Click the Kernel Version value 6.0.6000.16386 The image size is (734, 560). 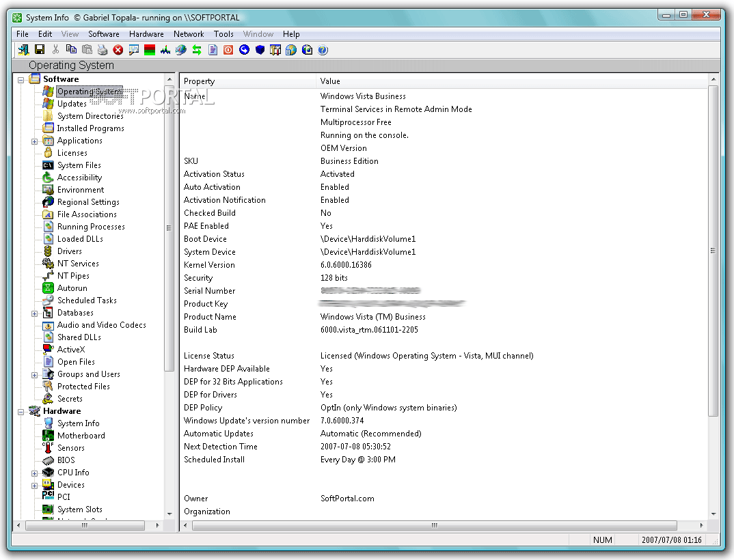(x=346, y=265)
